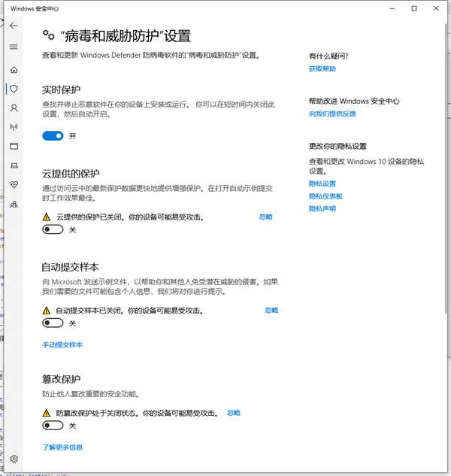Click warning icon beside tamper protection message
This screenshot has height=476, width=451.
coord(47,413)
